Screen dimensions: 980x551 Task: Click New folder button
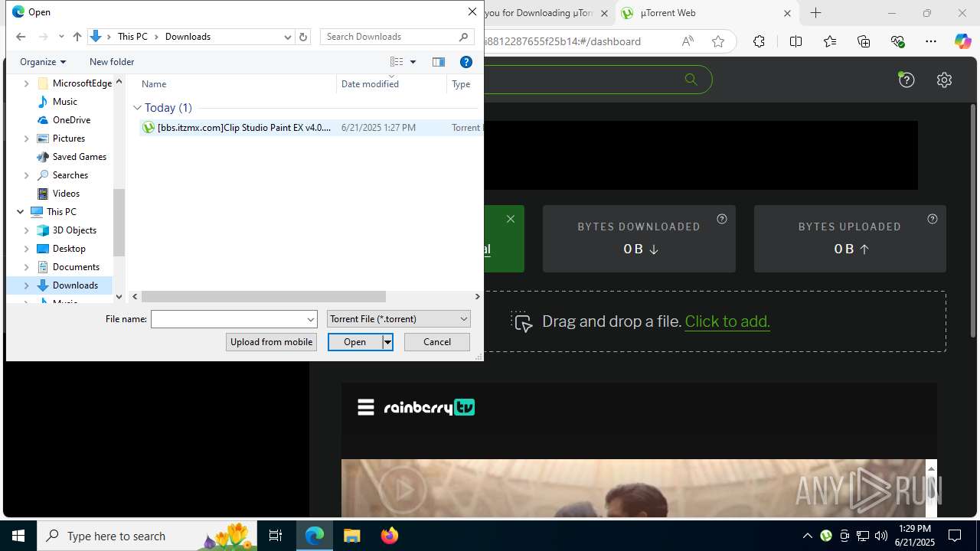(x=112, y=62)
